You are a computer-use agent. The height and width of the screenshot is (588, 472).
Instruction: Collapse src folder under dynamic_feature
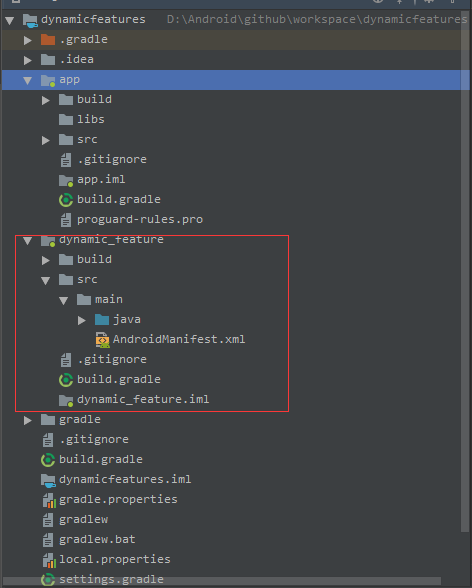point(46,280)
